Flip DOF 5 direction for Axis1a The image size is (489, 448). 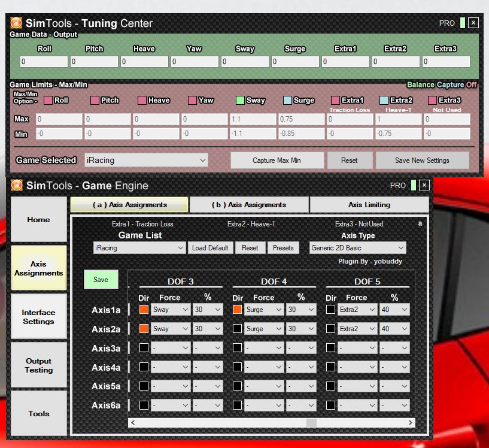[x=330, y=310]
